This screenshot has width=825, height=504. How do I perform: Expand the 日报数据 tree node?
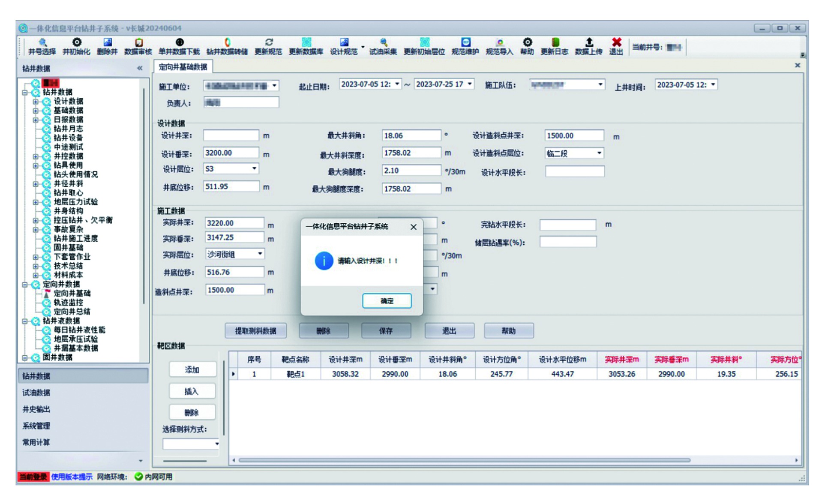click(36, 120)
